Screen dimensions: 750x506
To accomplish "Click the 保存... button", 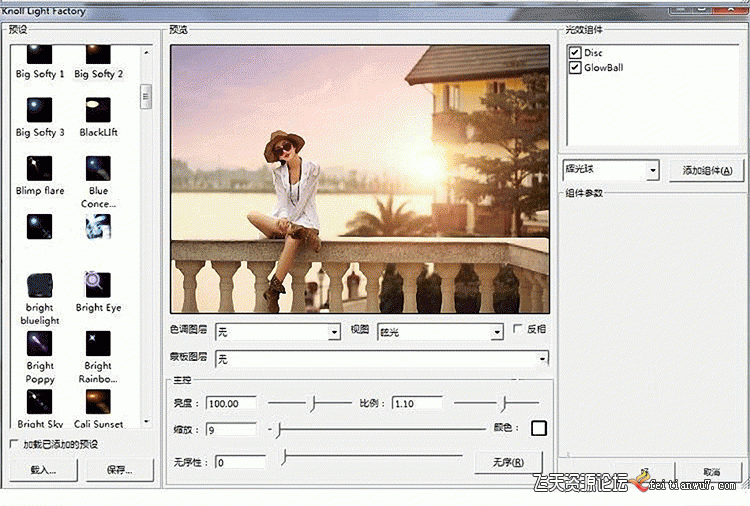I will tap(120, 470).
